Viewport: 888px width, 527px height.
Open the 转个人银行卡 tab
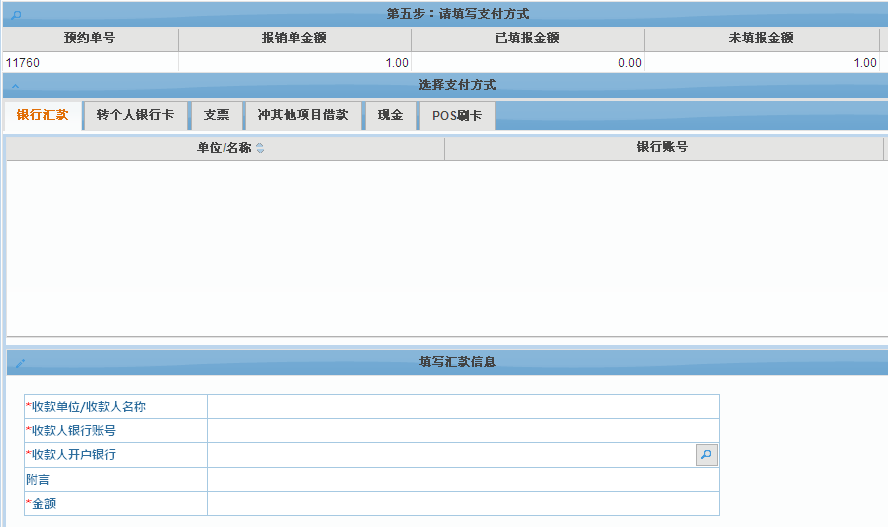[x=135, y=115]
